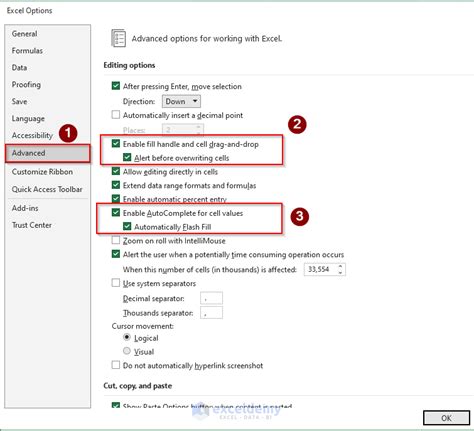Toggle 'Allow editing directly in cells'
Image resolution: width=474 pixels, height=431 pixels.
(116, 171)
